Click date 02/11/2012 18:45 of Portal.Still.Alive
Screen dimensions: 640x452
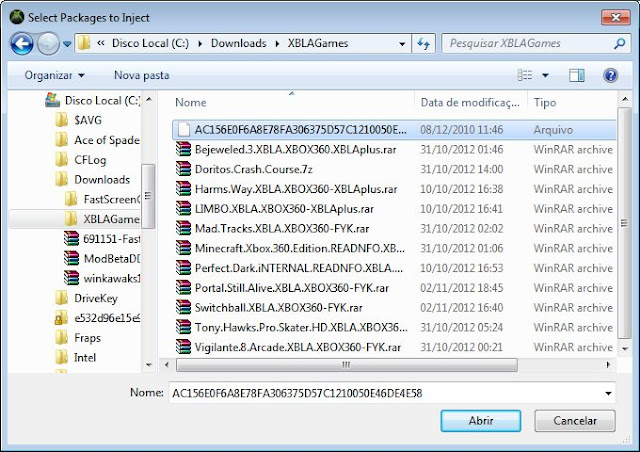tap(462, 288)
